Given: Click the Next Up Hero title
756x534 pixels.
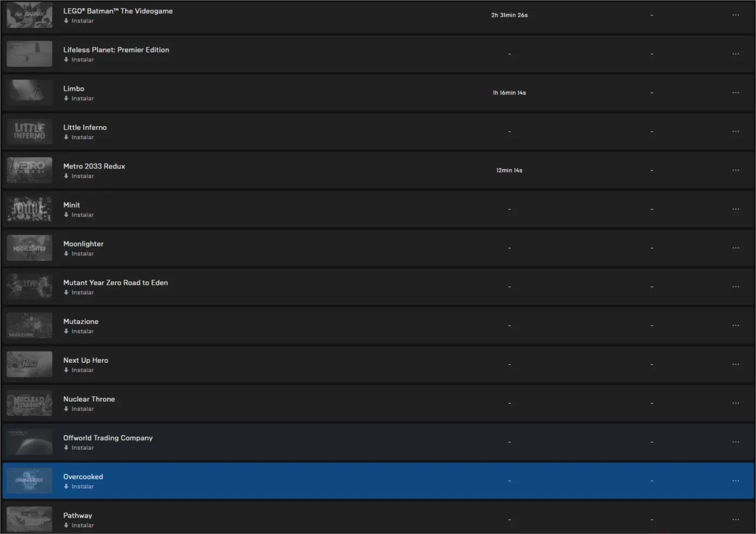Looking at the screenshot, I should point(85,361).
